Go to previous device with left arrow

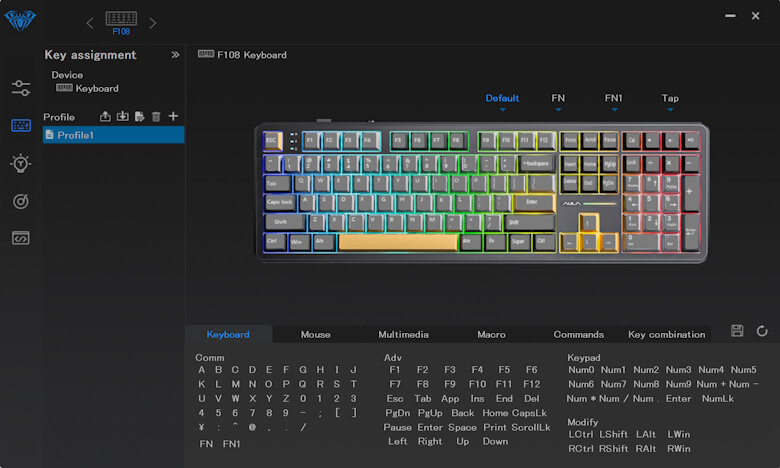90,22
